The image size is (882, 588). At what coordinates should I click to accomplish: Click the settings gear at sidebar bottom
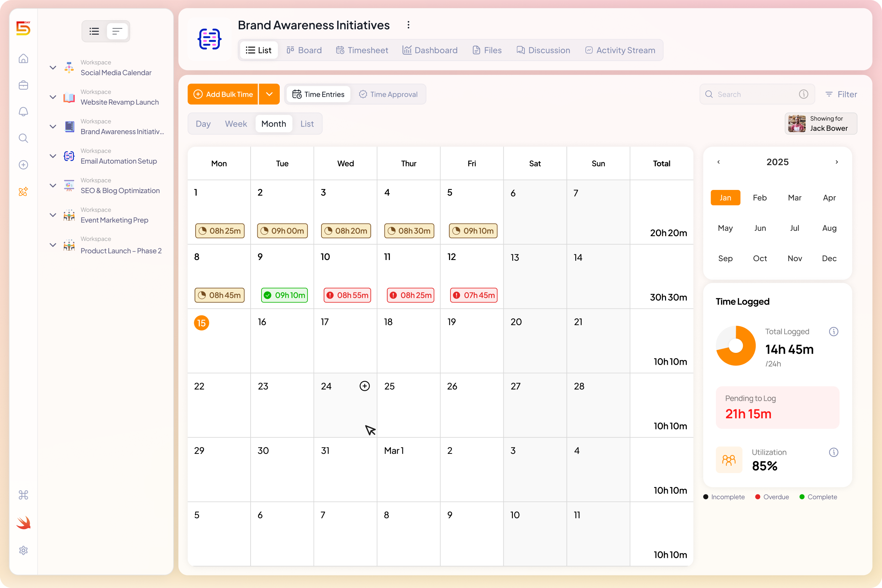click(23, 550)
